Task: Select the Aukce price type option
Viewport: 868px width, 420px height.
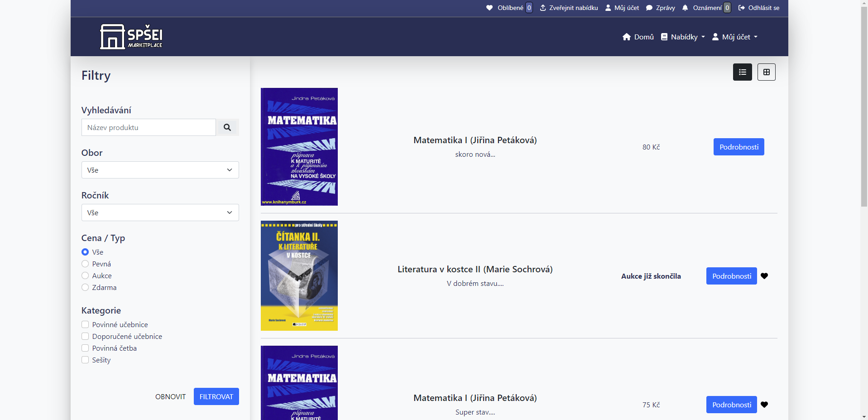Action: click(x=85, y=275)
